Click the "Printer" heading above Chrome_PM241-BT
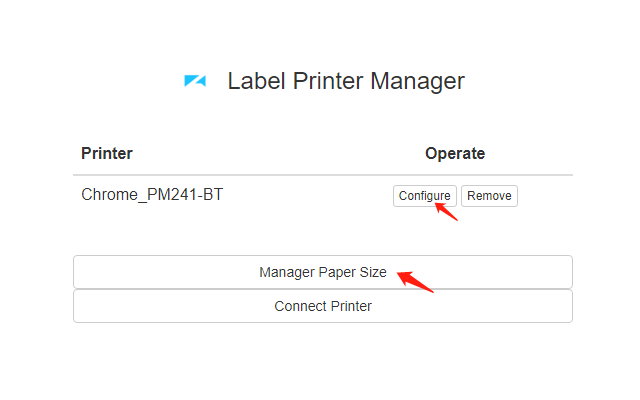640x400 pixels. pyautogui.click(x=107, y=153)
